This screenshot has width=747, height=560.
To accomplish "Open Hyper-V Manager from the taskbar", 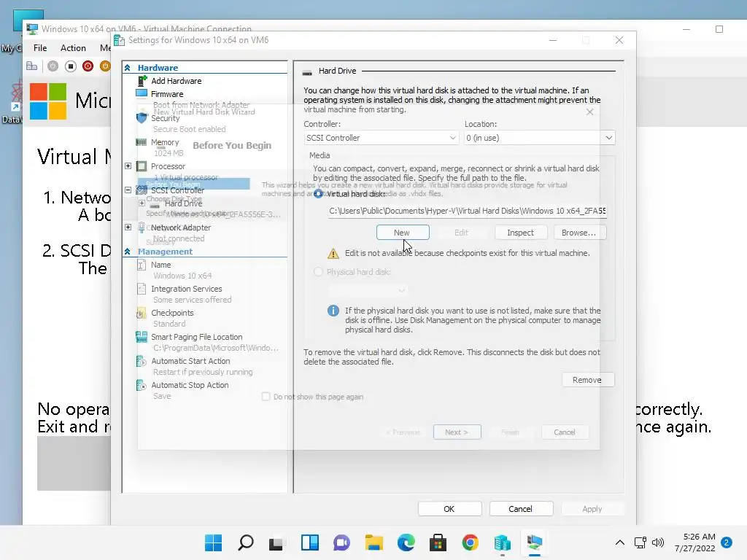I will click(503, 542).
